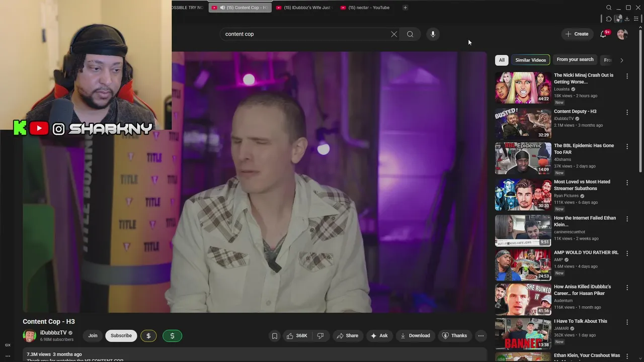
Task: Click the Thanks button
Action: (x=454, y=336)
